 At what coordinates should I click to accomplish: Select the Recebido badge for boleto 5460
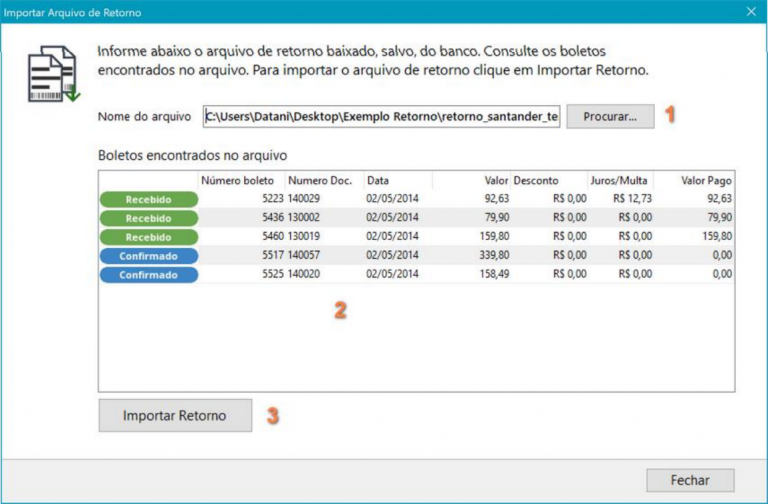tap(148, 237)
